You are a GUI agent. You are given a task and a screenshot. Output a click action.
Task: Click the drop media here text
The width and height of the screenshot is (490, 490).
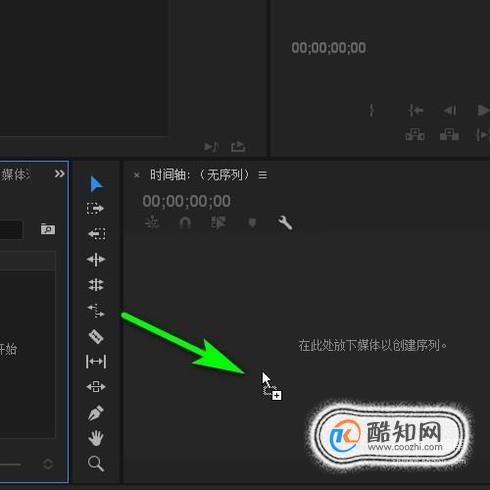373,346
